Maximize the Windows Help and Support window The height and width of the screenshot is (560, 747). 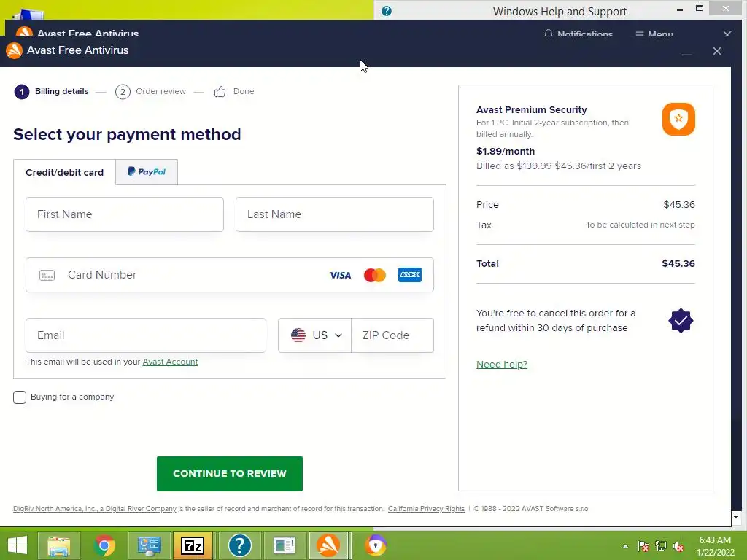click(700, 9)
